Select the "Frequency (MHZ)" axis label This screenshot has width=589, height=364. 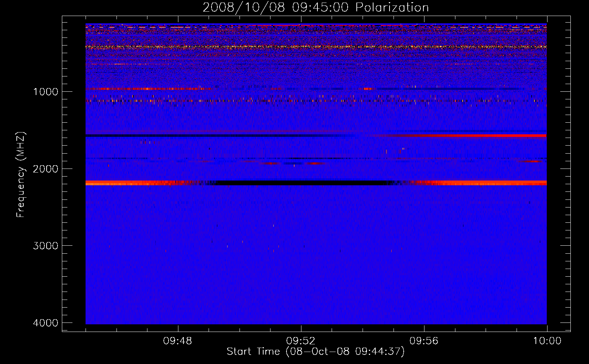(x=21, y=175)
